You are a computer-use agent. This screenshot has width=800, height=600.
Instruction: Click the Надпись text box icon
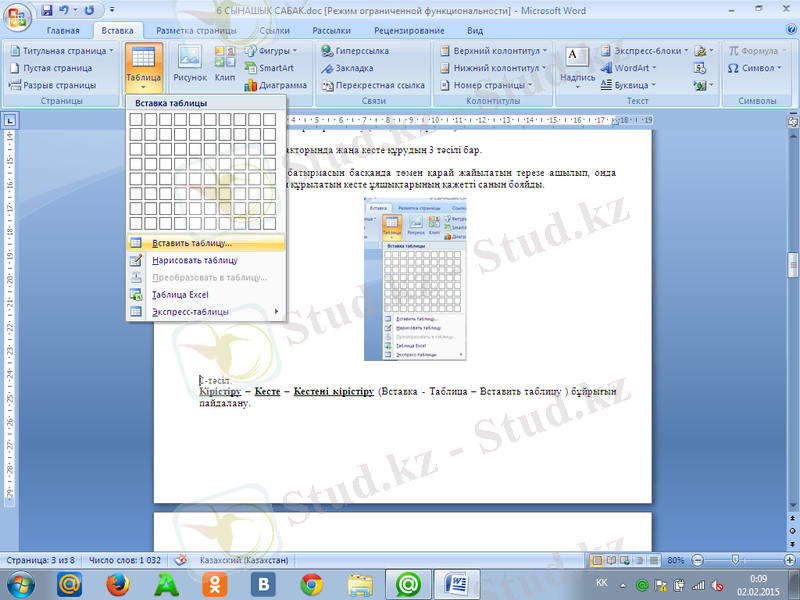pos(578,65)
